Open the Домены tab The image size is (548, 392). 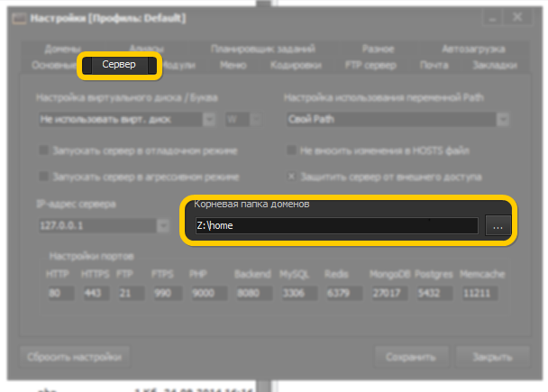click(x=62, y=49)
